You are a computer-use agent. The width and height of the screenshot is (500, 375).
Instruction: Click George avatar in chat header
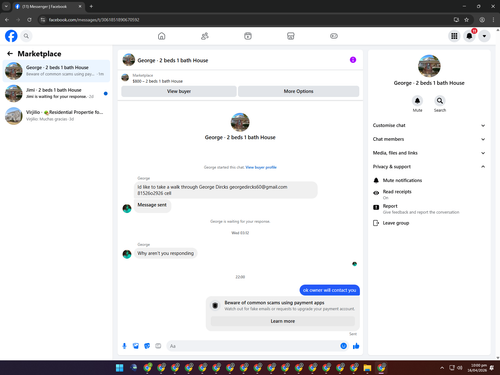129,60
